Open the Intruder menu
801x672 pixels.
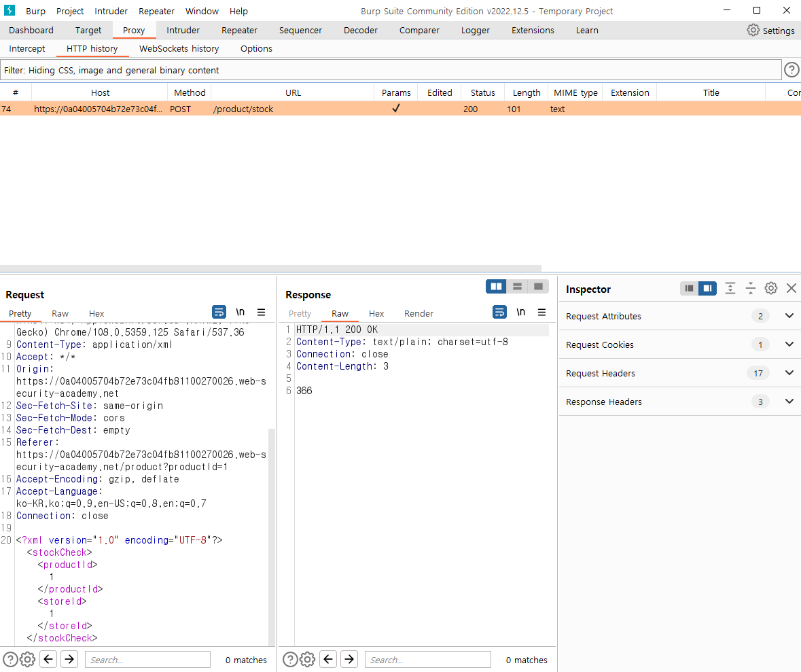[111, 11]
